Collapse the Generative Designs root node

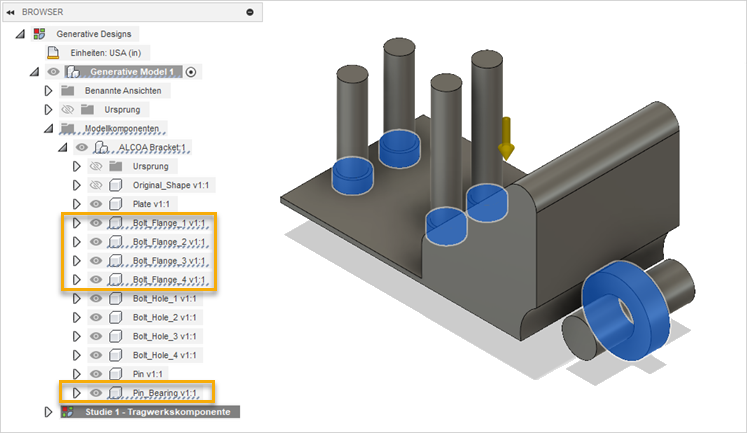20,34
